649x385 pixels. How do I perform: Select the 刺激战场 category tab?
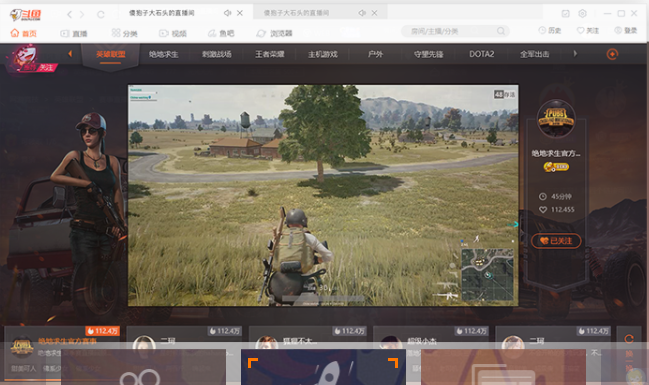216,54
